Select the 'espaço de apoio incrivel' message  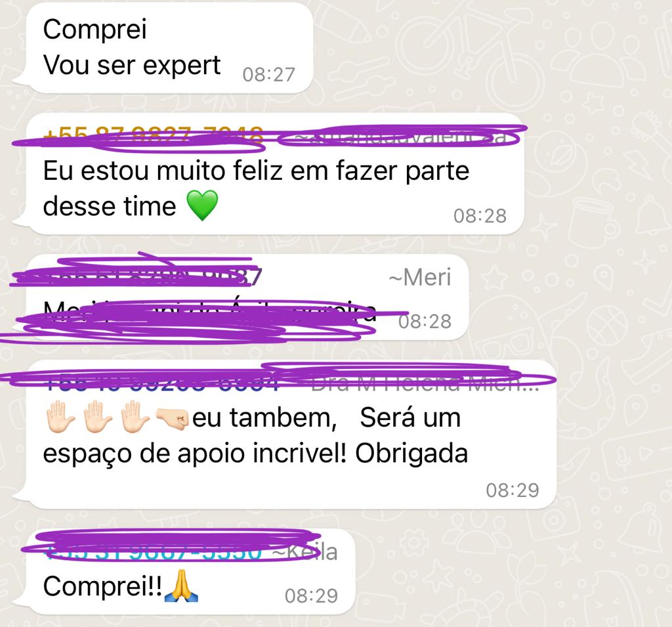click(291, 435)
